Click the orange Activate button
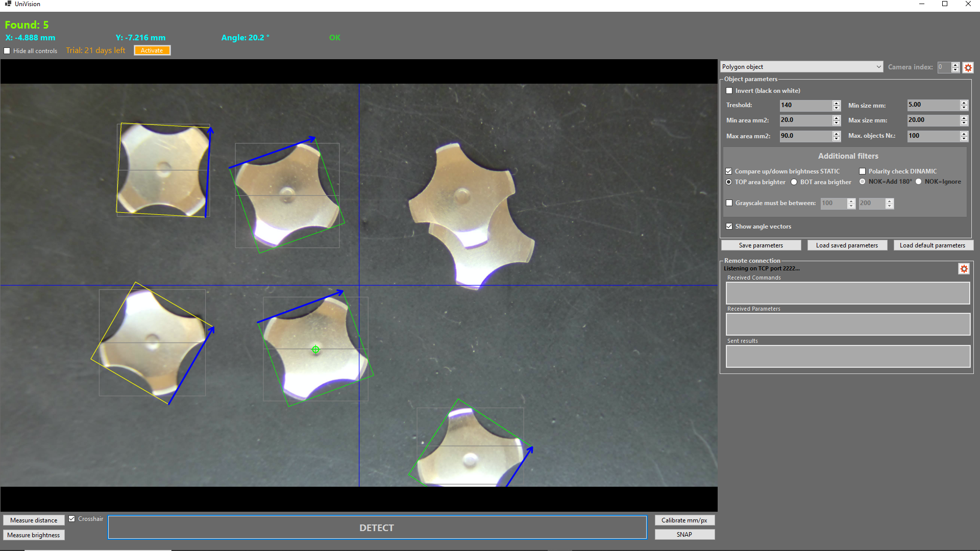The height and width of the screenshot is (551, 980). (x=152, y=51)
